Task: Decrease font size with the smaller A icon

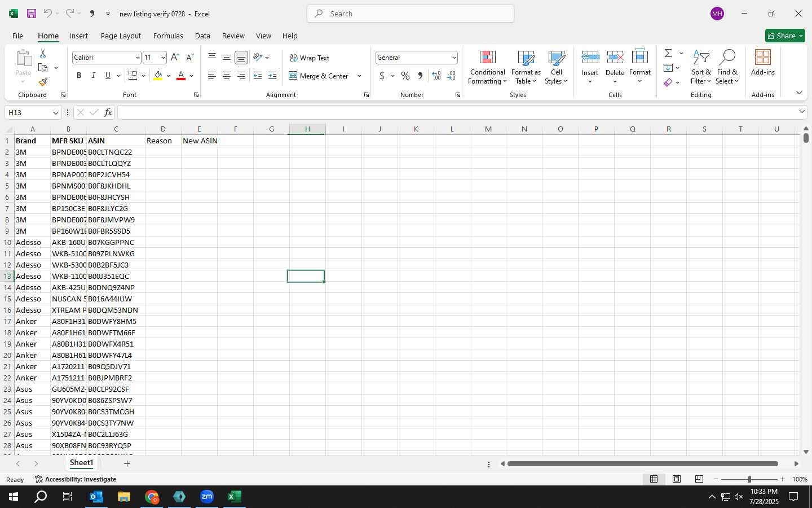Action: tap(189, 58)
